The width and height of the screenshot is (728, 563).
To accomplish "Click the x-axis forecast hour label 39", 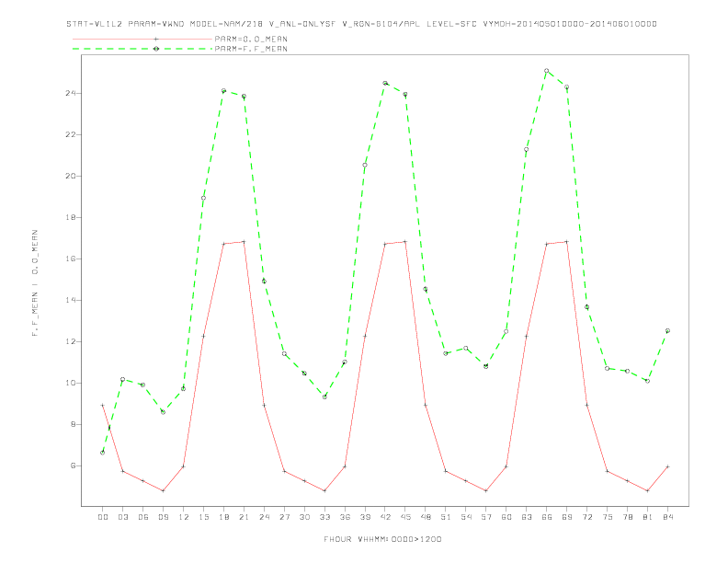I will [x=365, y=517].
